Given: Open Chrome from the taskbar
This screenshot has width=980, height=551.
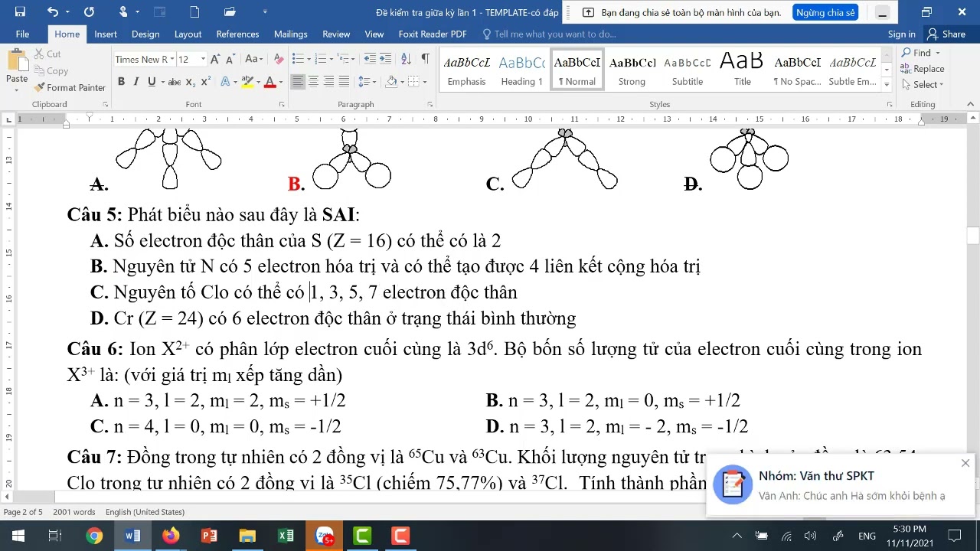Looking at the screenshot, I should [94, 536].
